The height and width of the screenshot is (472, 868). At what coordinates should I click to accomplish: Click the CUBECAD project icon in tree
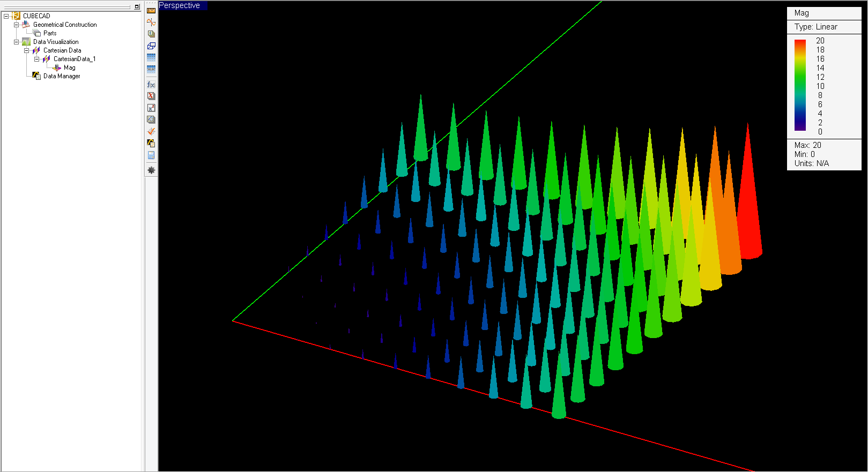click(16, 16)
